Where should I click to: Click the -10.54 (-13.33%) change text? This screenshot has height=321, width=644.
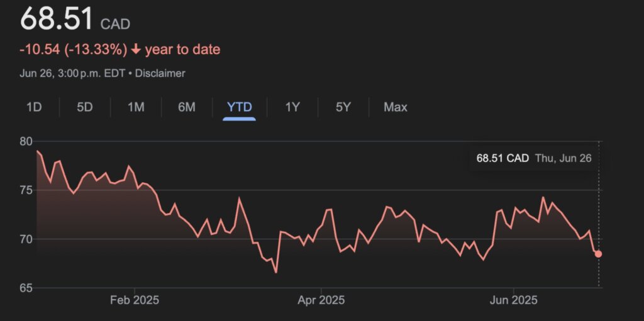74,50
